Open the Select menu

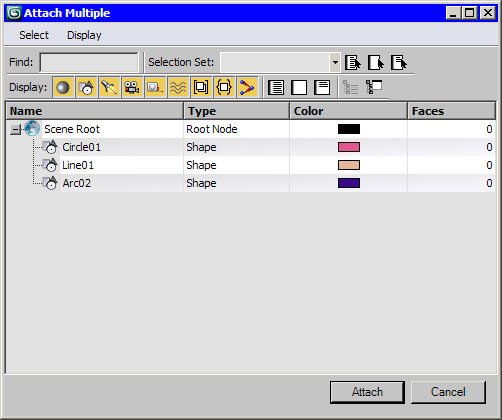point(34,35)
